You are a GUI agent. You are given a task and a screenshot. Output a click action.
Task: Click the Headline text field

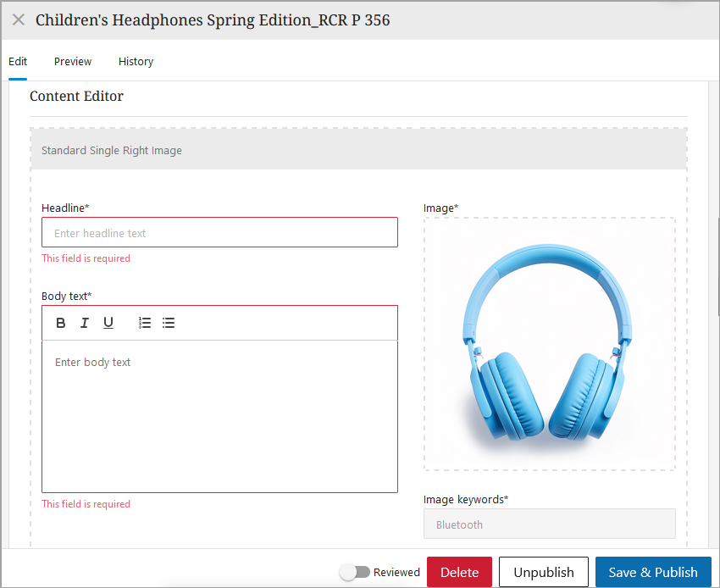[219, 233]
